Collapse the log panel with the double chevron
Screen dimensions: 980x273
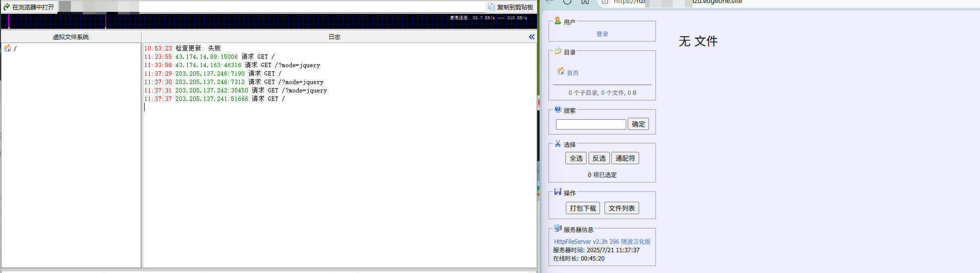coord(532,37)
